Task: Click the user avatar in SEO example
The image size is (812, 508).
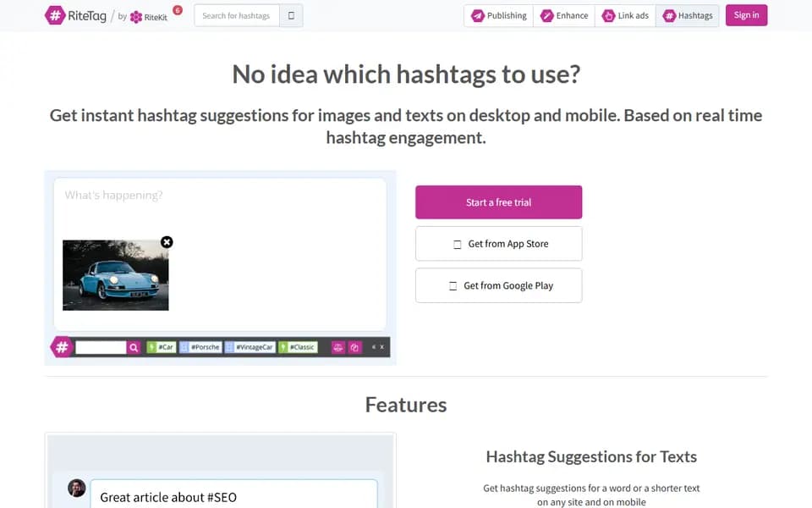Action: click(x=77, y=488)
